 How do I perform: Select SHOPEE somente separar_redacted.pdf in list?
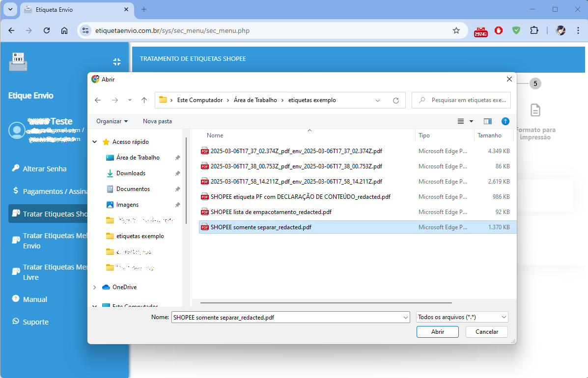358,227
